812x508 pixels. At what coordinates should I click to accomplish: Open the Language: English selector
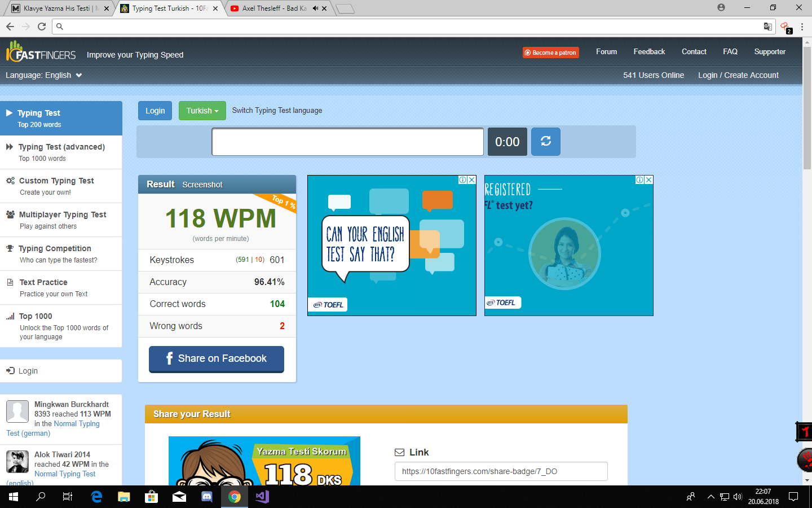(44, 75)
